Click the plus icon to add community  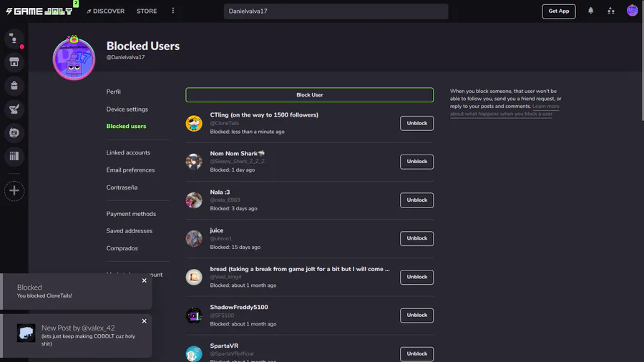click(x=14, y=191)
